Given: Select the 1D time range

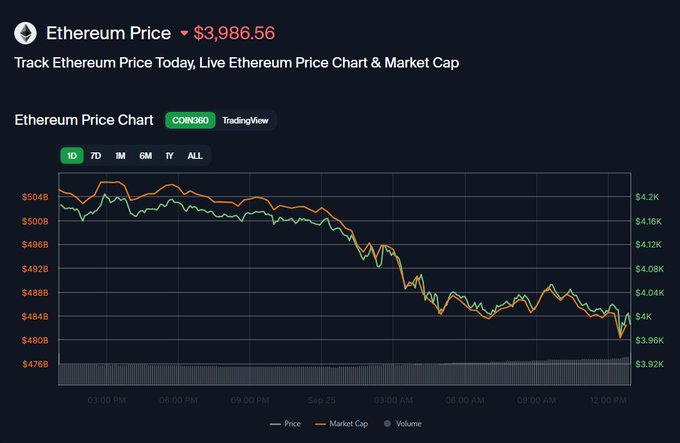Looking at the screenshot, I should (71, 155).
